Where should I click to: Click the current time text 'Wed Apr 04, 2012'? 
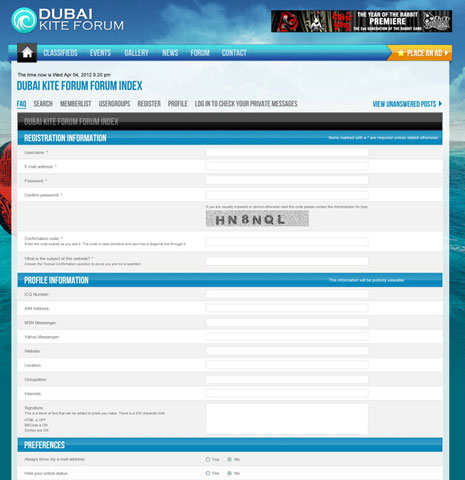pyautogui.click(x=72, y=75)
